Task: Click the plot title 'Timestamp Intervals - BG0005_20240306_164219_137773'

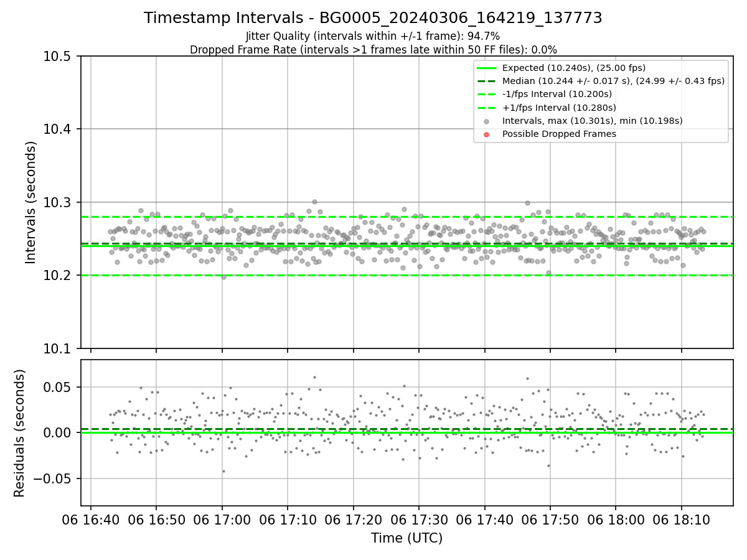Action: (x=373, y=18)
